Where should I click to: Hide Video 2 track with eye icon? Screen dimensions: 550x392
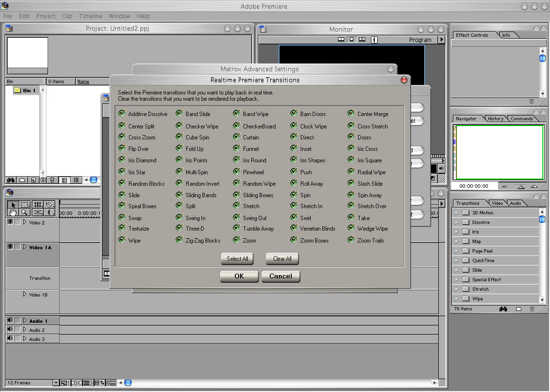point(10,222)
